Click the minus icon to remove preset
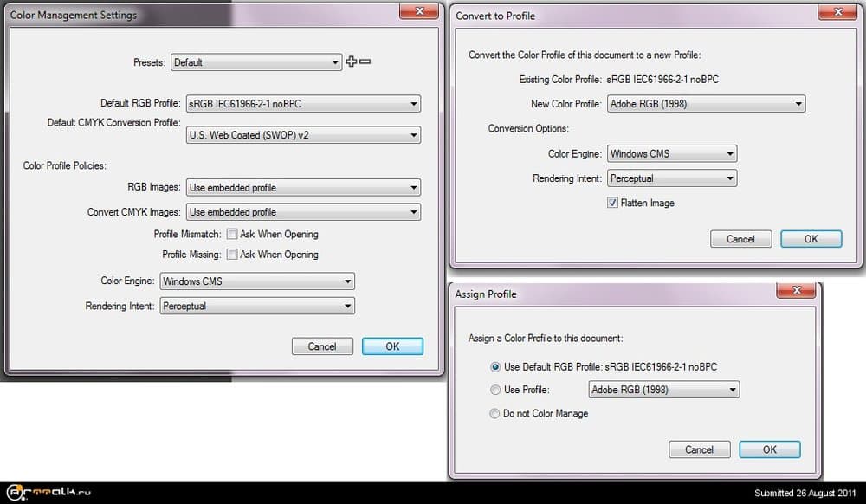 tap(365, 61)
